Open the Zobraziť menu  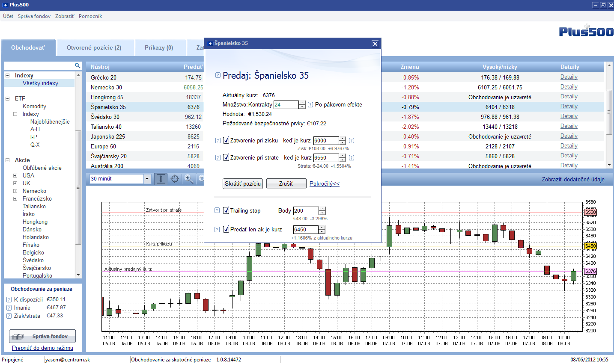pos(65,16)
